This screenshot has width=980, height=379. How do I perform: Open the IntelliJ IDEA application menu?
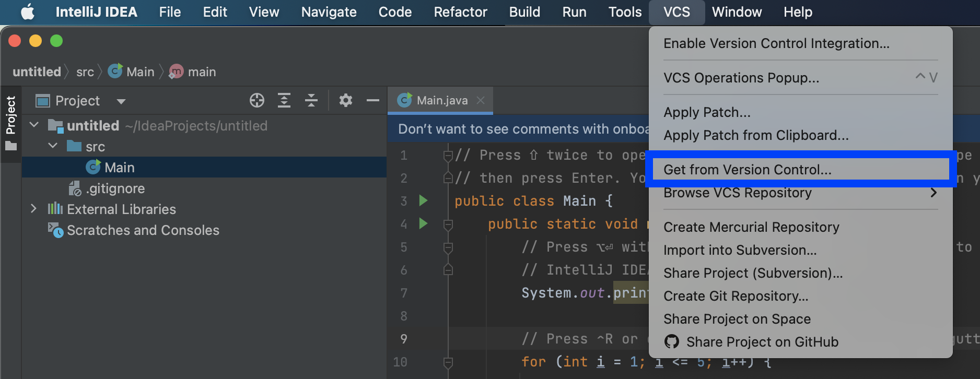coord(97,11)
